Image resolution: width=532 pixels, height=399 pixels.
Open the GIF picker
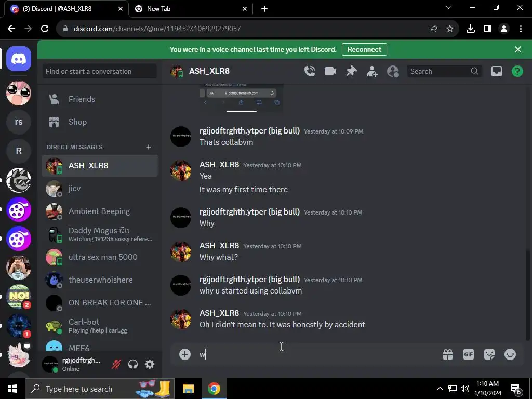468,354
